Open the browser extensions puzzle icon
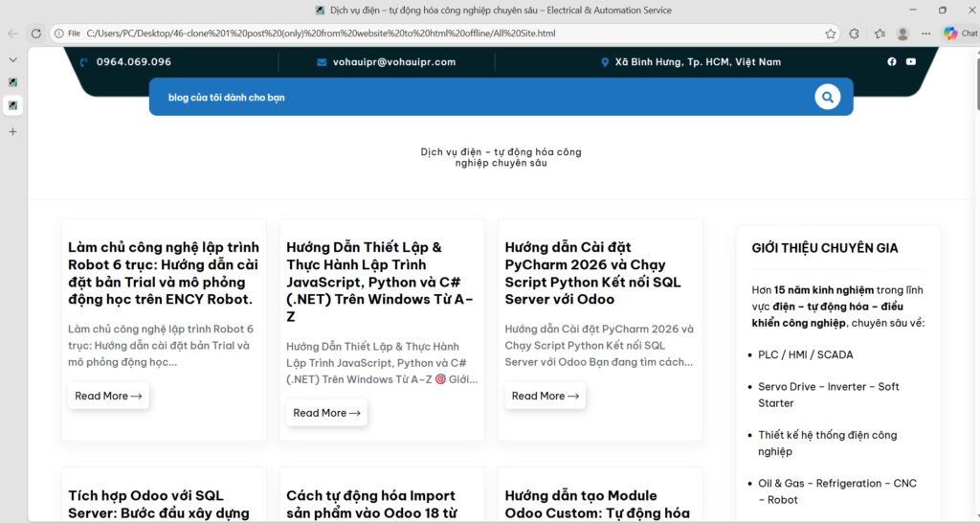Viewport: 980px width, 523px height. coord(855,34)
